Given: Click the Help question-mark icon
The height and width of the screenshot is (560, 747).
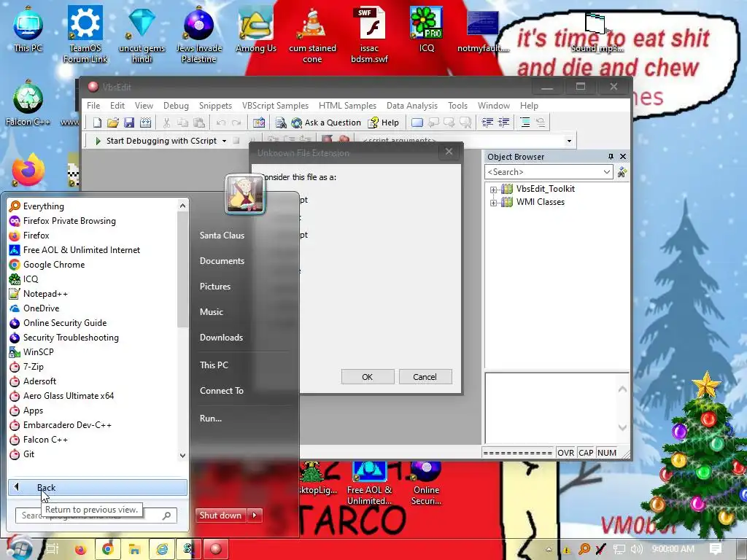Looking at the screenshot, I should coord(373,122).
